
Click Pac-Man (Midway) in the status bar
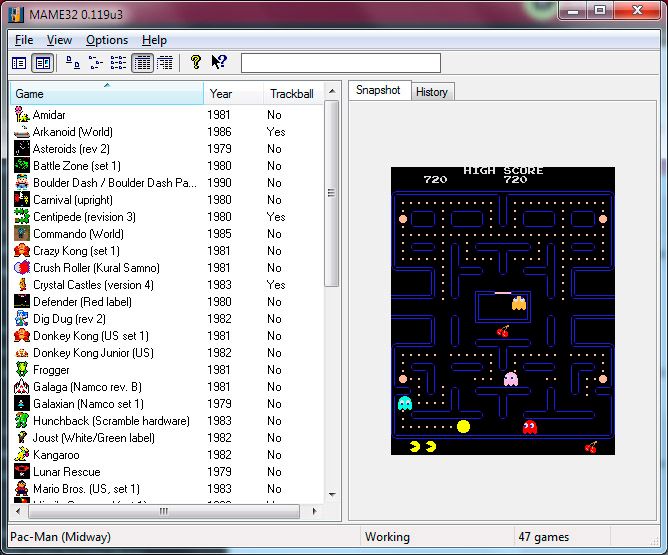pyautogui.click(x=60, y=537)
